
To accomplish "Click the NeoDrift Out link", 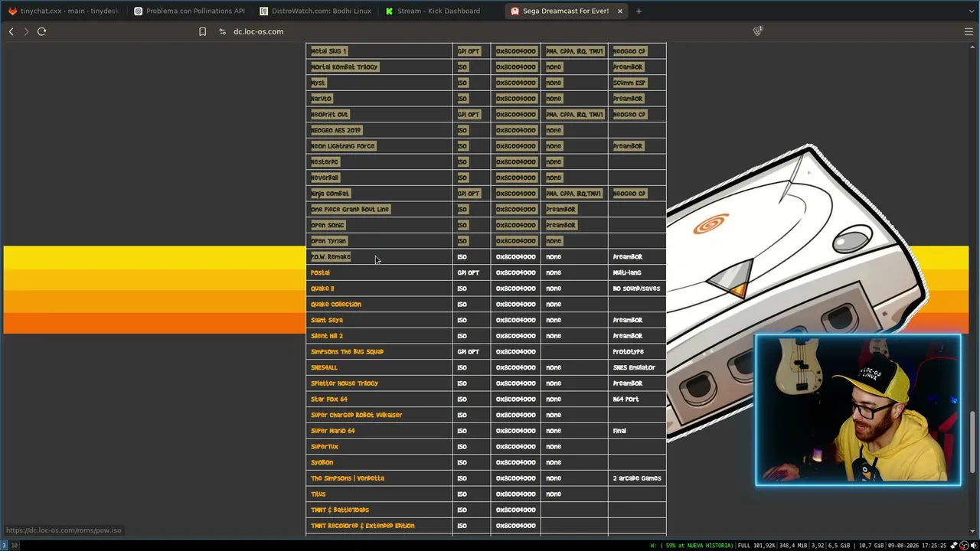I will (x=329, y=115).
